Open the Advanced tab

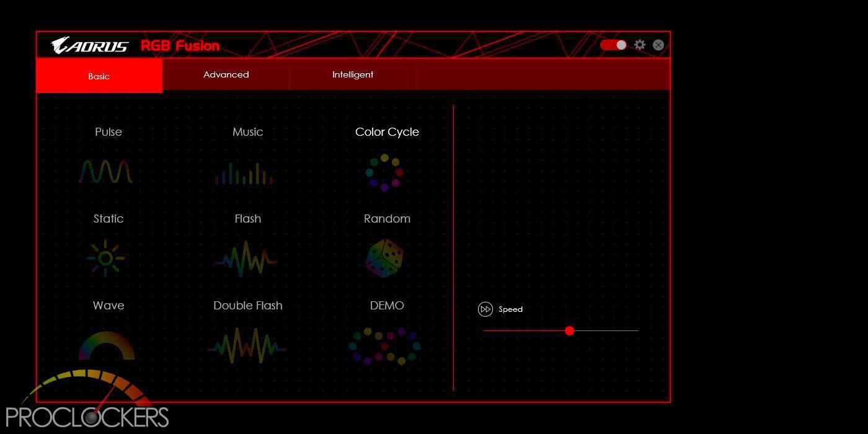pyautogui.click(x=226, y=74)
